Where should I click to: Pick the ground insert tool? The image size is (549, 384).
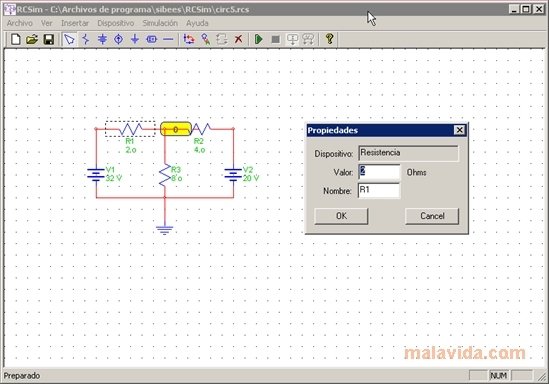click(x=135, y=39)
